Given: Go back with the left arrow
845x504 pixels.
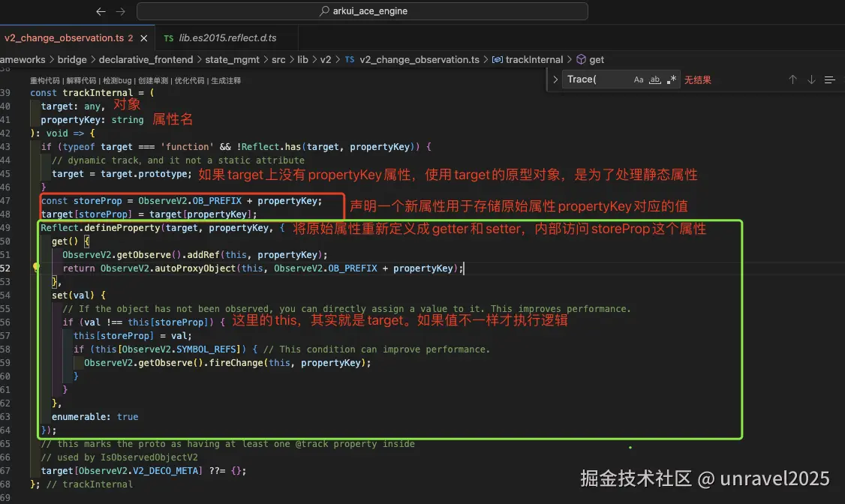Looking at the screenshot, I should pyautogui.click(x=101, y=11).
